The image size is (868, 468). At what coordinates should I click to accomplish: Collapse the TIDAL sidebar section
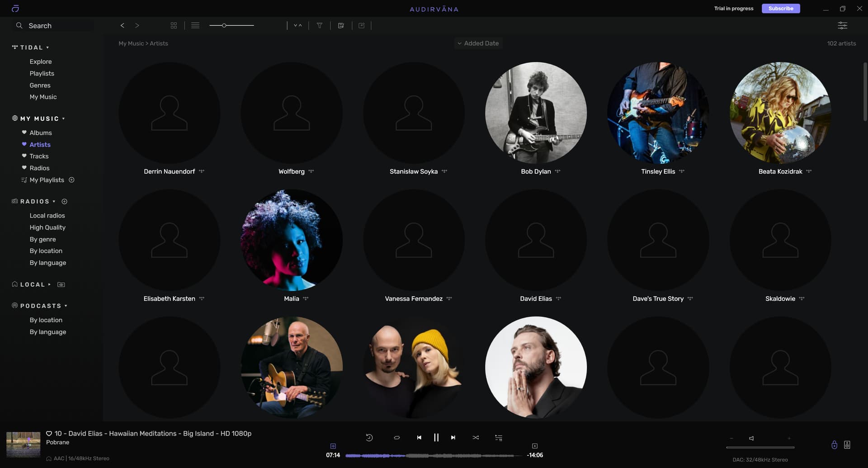(47, 47)
